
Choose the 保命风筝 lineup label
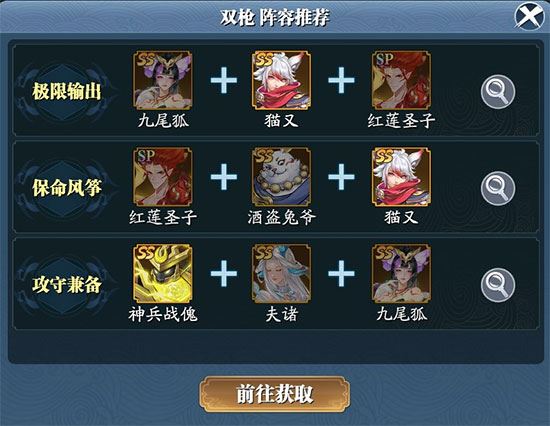click(x=67, y=188)
